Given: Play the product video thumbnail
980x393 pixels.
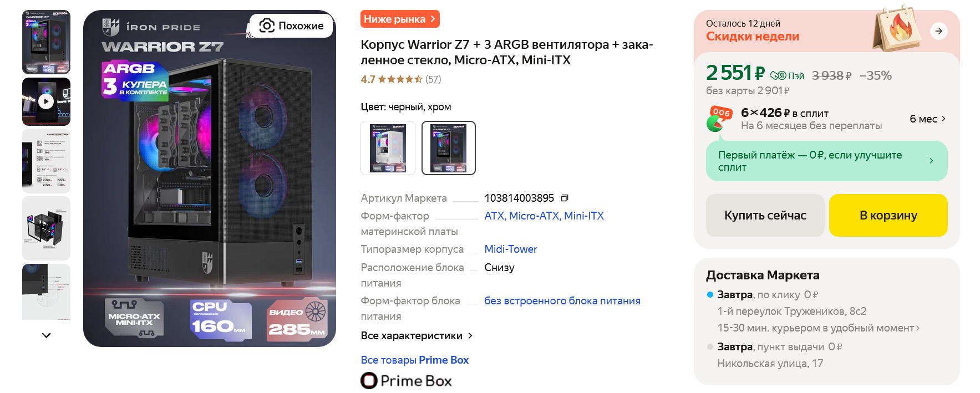Looking at the screenshot, I should coord(46,101).
